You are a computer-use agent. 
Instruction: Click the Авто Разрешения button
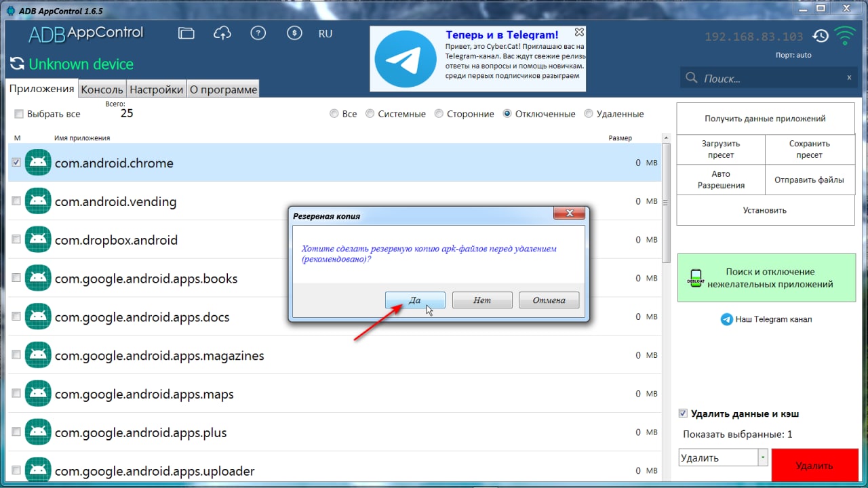[x=721, y=180]
